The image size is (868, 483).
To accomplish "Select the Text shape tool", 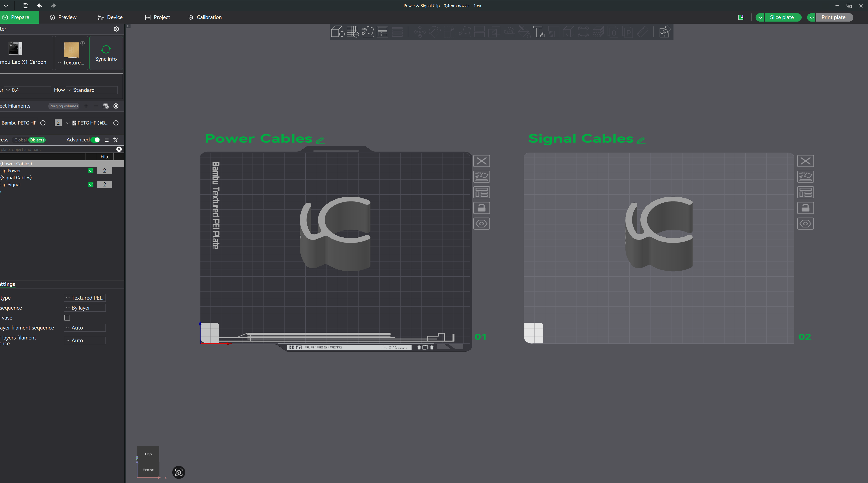I will [539, 32].
